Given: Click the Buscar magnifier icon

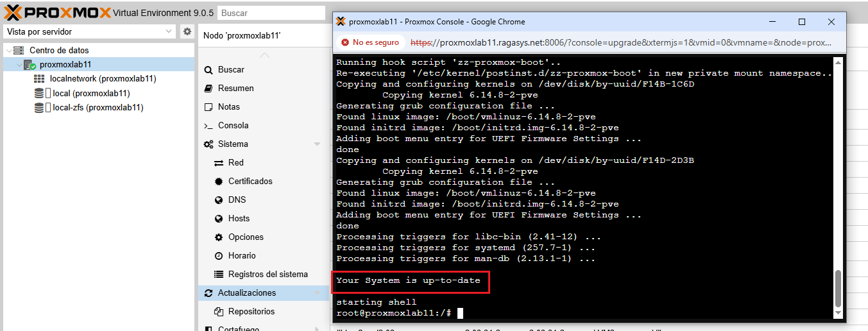Looking at the screenshot, I should pyautogui.click(x=208, y=69).
